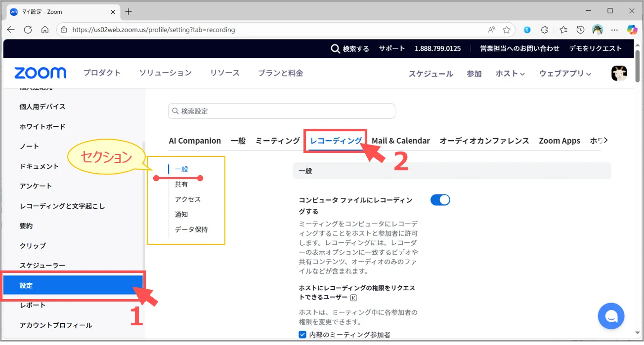
Task: Open ソリューション in the top navigation
Action: pyautogui.click(x=165, y=73)
